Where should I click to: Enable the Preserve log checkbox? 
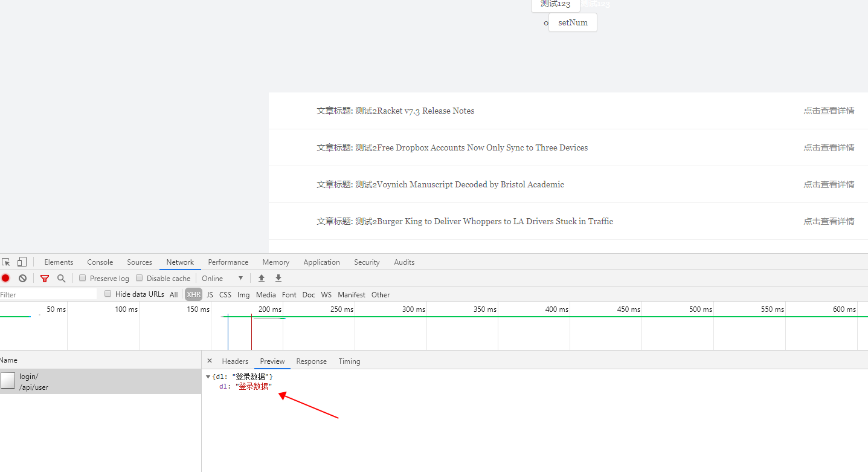82,278
